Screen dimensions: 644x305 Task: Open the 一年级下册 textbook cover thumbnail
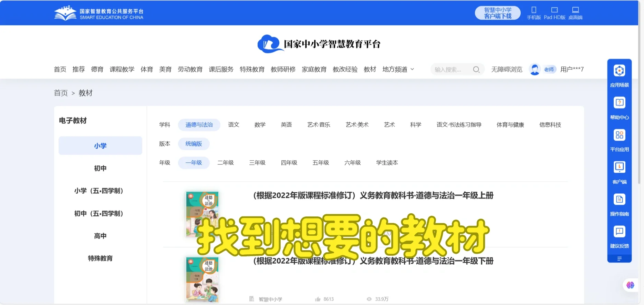pos(202,279)
